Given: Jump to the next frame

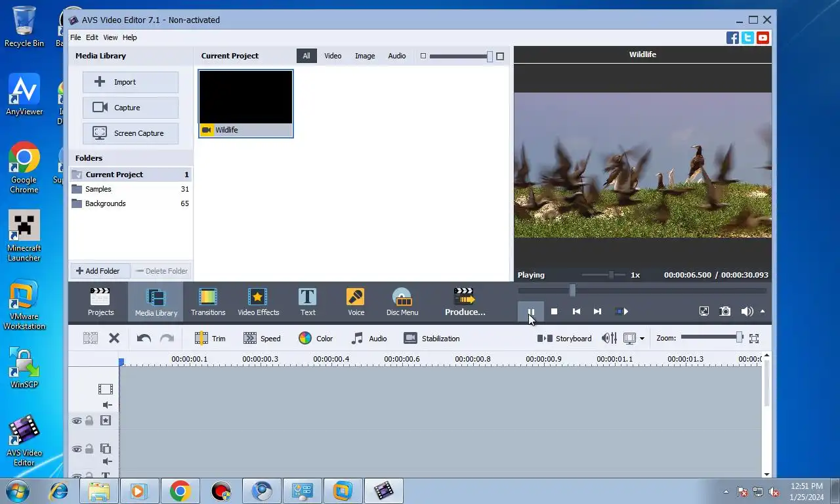Looking at the screenshot, I should tap(597, 312).
